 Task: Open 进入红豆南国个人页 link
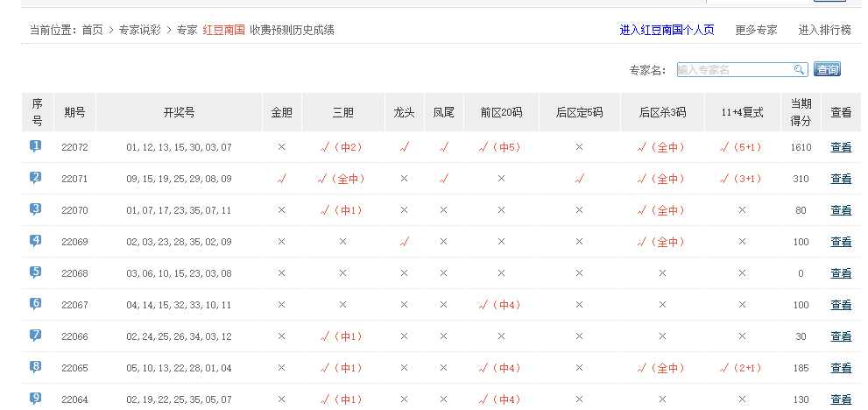click(667, 30)
